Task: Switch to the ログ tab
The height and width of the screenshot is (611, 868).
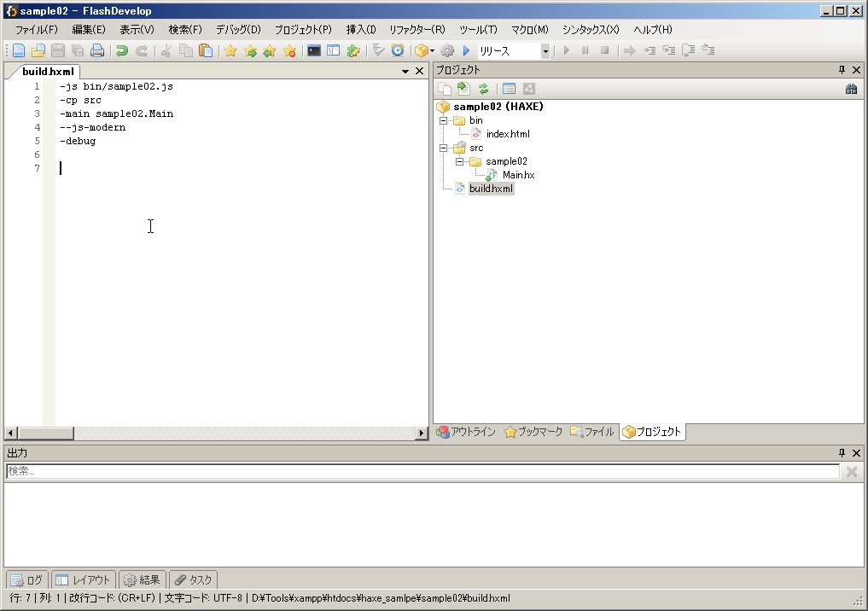Action: click(x=27, y=579)
